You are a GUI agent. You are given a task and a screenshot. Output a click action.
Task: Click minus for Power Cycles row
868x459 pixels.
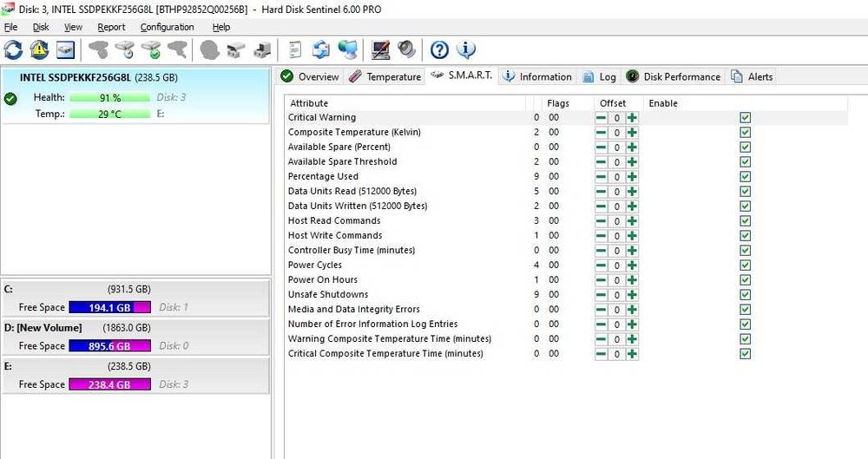pos(601,266)
